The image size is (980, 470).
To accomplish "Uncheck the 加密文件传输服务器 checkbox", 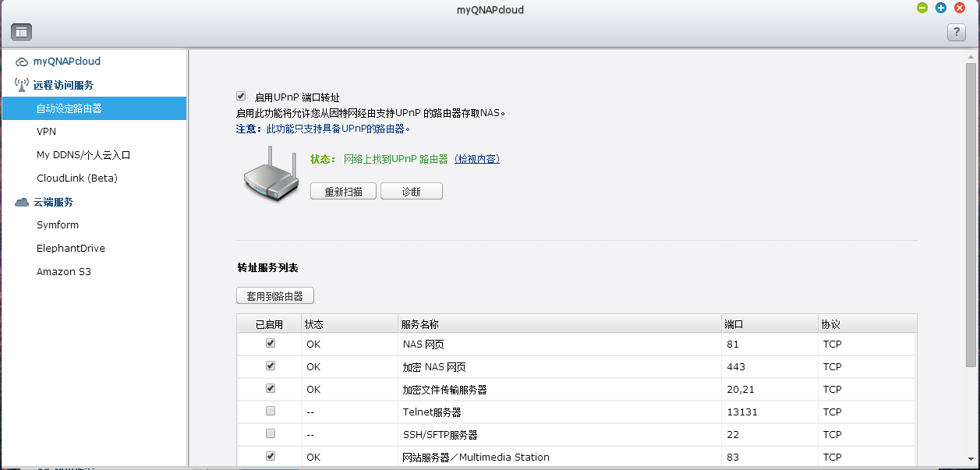I will pos(271,388).
